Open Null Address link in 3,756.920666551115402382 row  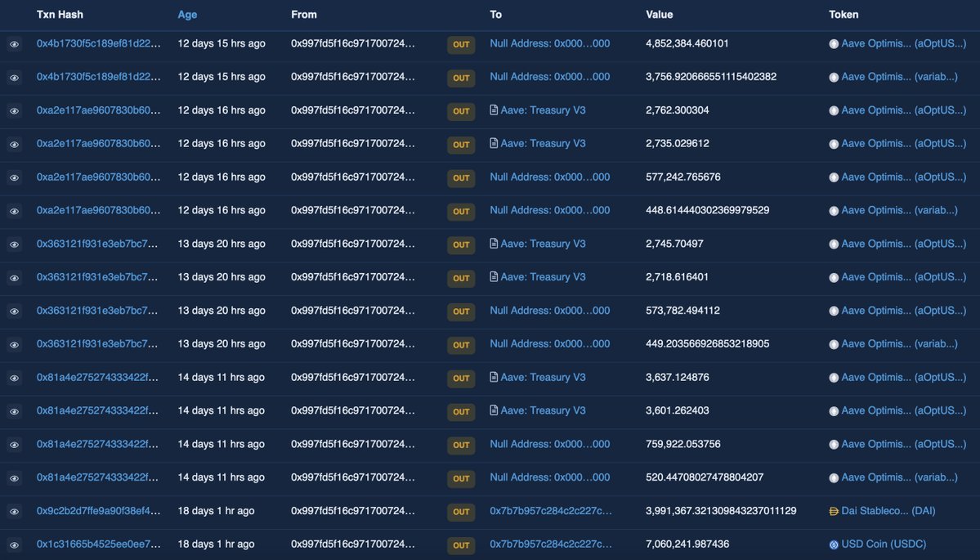click(550, 77)
